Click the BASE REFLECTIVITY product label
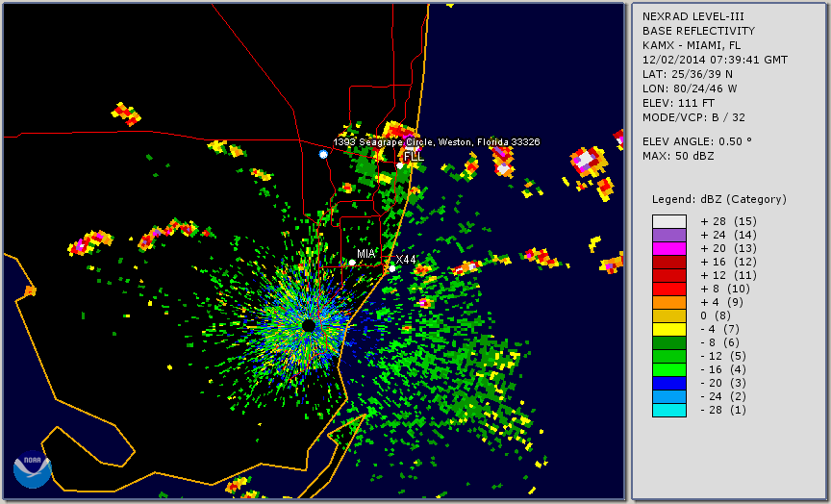Image resolution: width=831 pixels, height=504 pixels. (698, 32)
